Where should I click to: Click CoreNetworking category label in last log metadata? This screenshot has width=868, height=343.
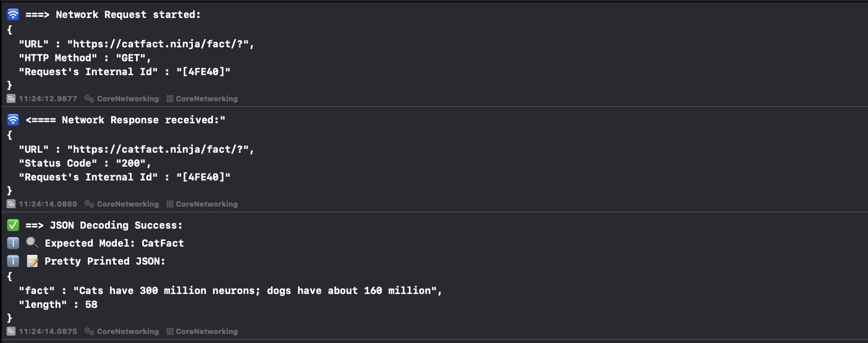[x=207, y=331]
